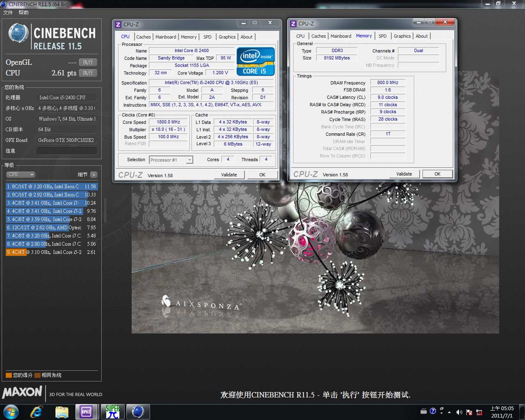The height and width of the screenshot is (420, 525).
Task: Click Validate in the CPU-Z Memory window
Action: [404, 174]
